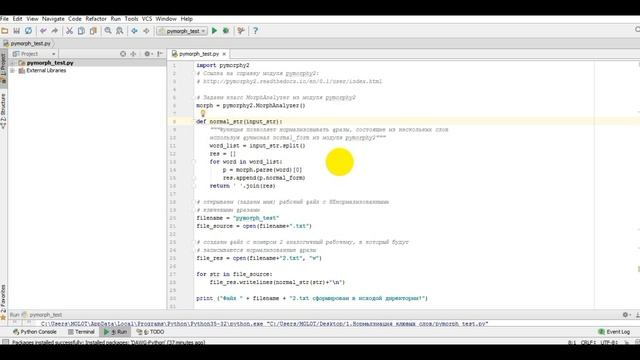Viewport: 640px width, 360px height.
Task: Toggle the Project side tool window
Action: coord(3,68)
